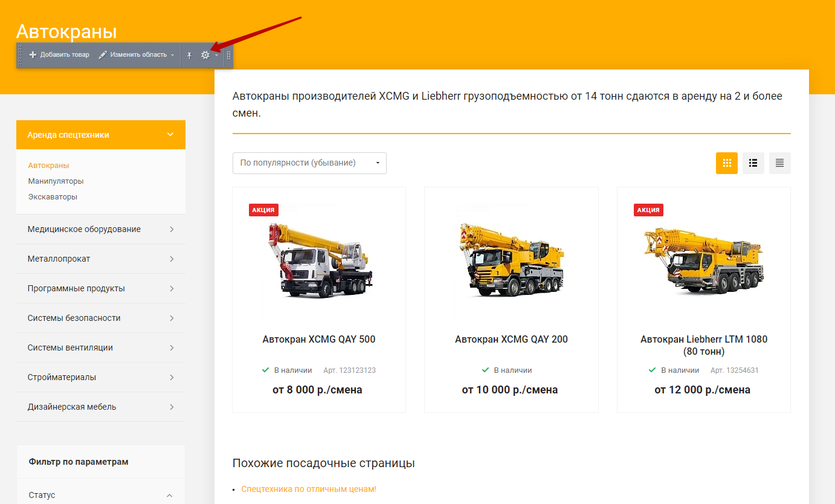Click 'В наличии' status on XCMG QAY 200

[x=507, y=370]
